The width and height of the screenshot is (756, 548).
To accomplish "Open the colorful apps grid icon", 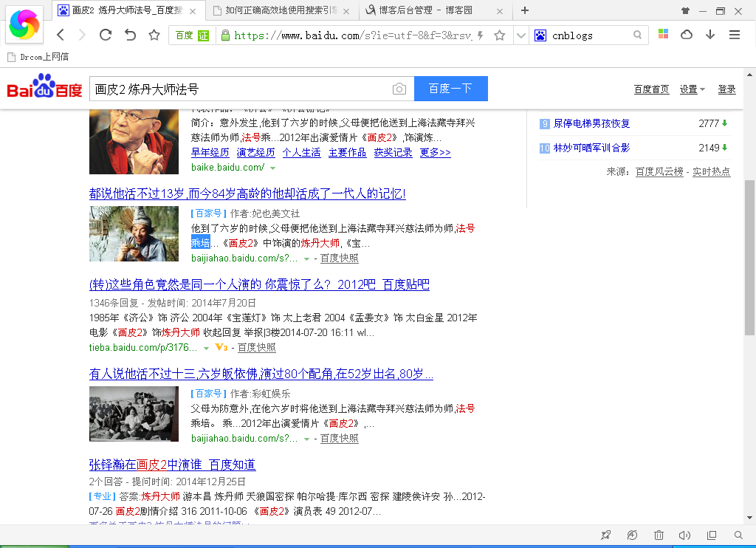I will (663, 34).
